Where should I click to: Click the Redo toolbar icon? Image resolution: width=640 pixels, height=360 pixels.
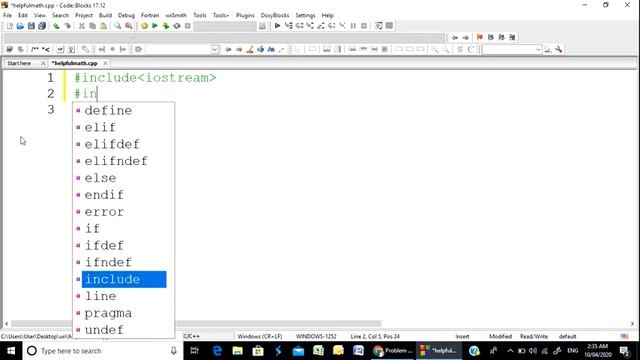pos(67,26)
